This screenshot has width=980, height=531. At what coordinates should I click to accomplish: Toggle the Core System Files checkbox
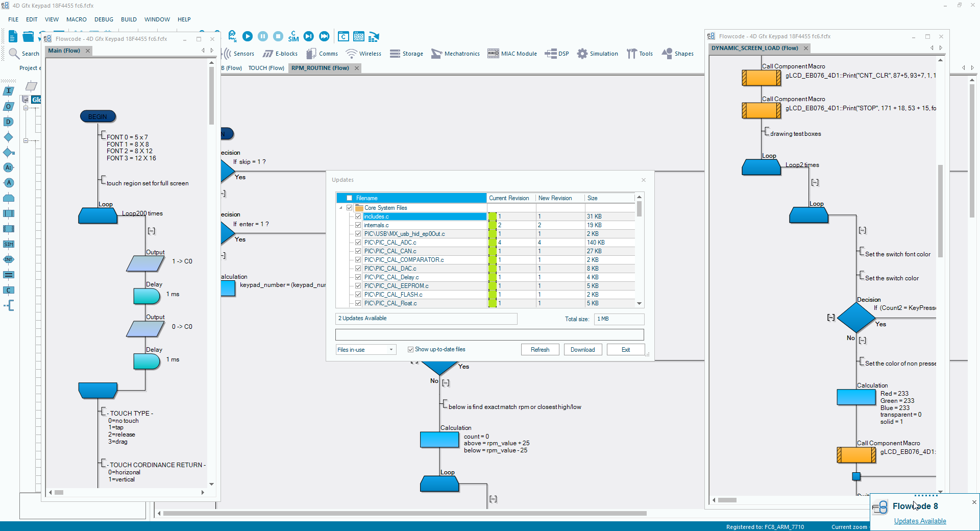click(x=350, y=208)
